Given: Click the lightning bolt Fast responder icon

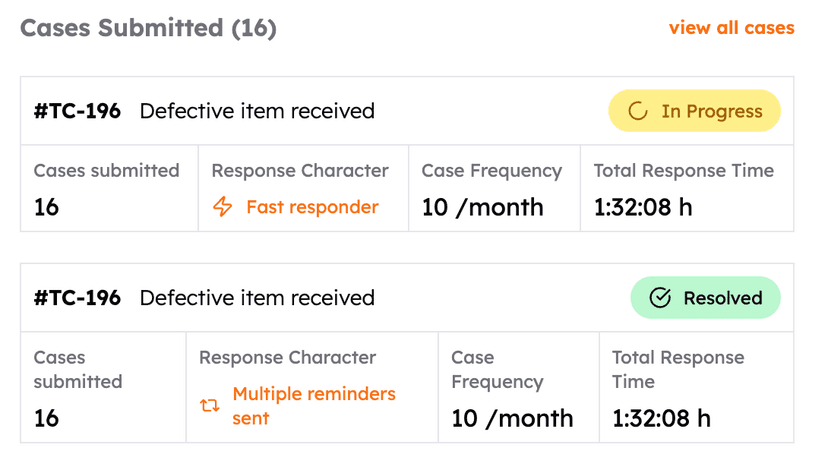Looking at the screenshot, I should coord(223,207).
